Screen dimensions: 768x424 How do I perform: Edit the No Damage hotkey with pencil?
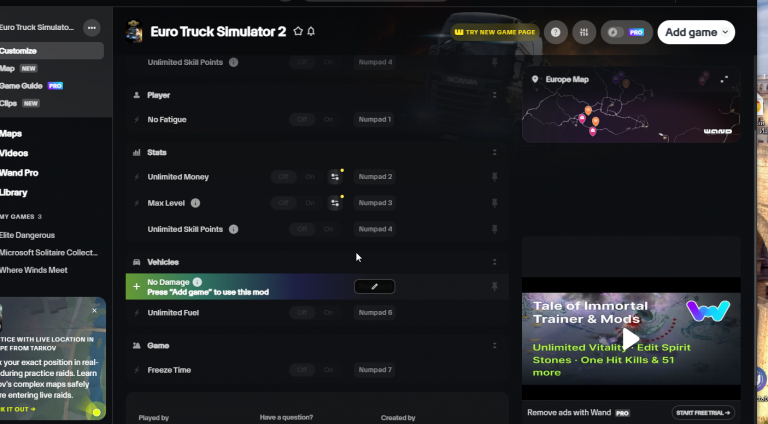click(374, 286)
